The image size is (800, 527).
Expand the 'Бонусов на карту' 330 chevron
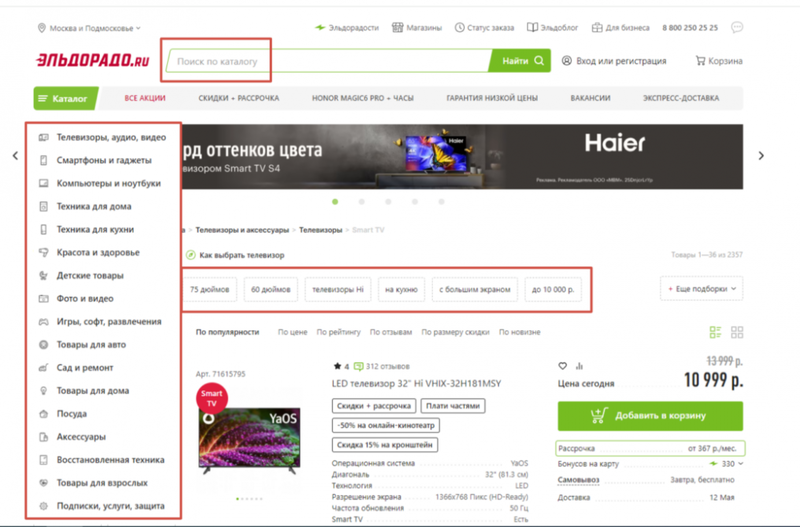tap(741, 463)
